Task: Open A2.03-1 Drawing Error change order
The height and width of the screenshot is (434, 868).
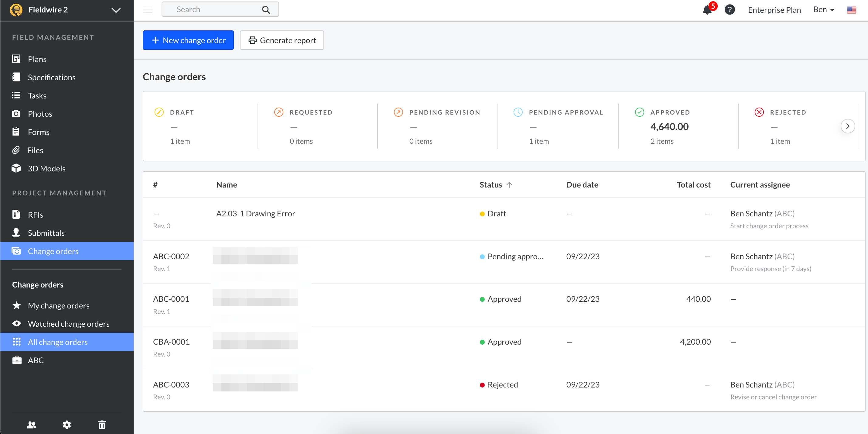Action: 255,213
